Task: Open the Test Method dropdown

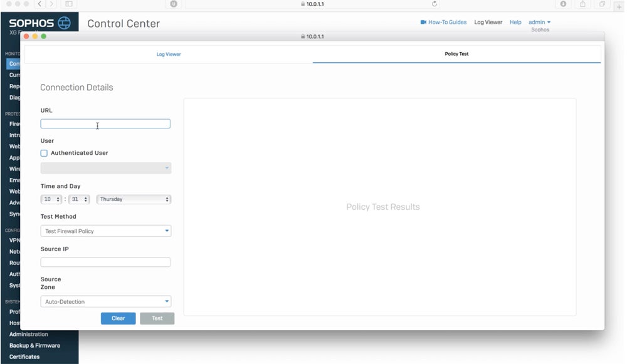Action: (105, 231)
